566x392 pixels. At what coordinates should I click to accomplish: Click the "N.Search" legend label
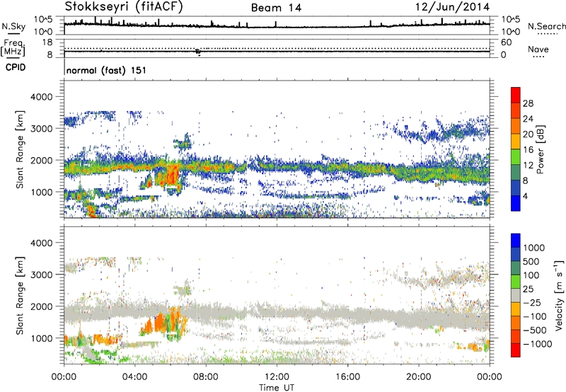coord(546,26)
